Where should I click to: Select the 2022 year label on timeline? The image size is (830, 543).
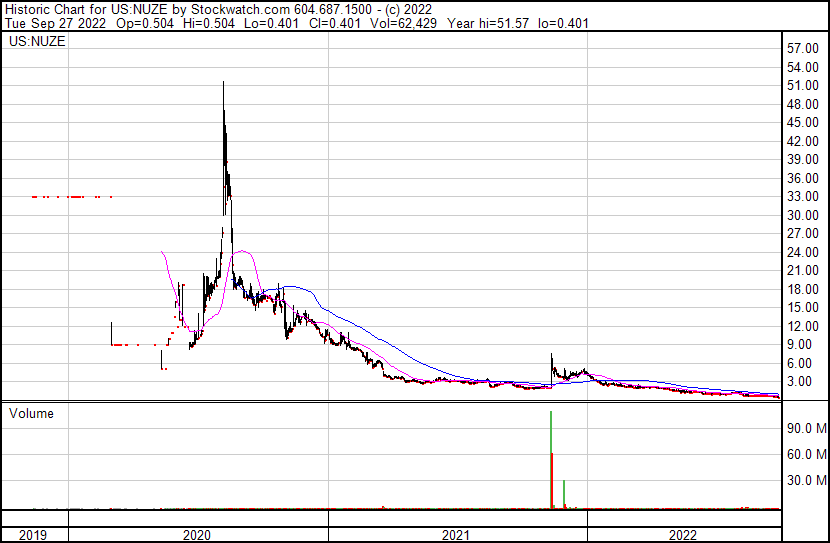point(682,534)
